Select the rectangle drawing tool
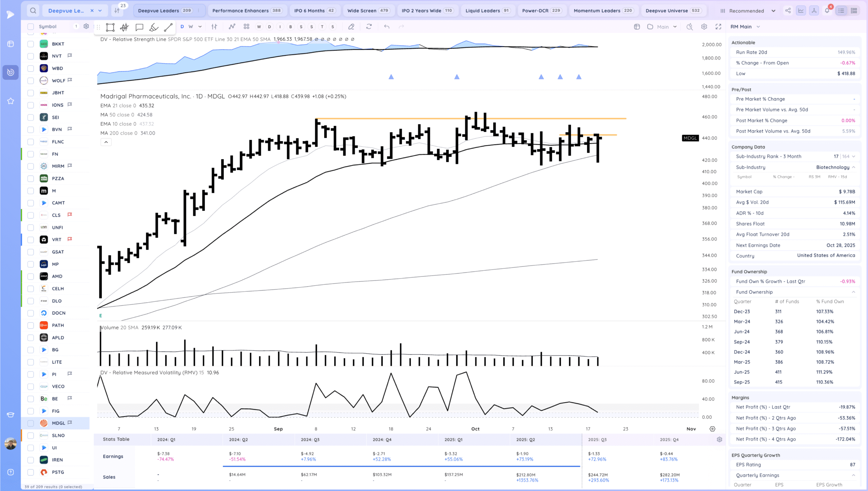Screen dimensions: 868x491 (x=110, y=27)
